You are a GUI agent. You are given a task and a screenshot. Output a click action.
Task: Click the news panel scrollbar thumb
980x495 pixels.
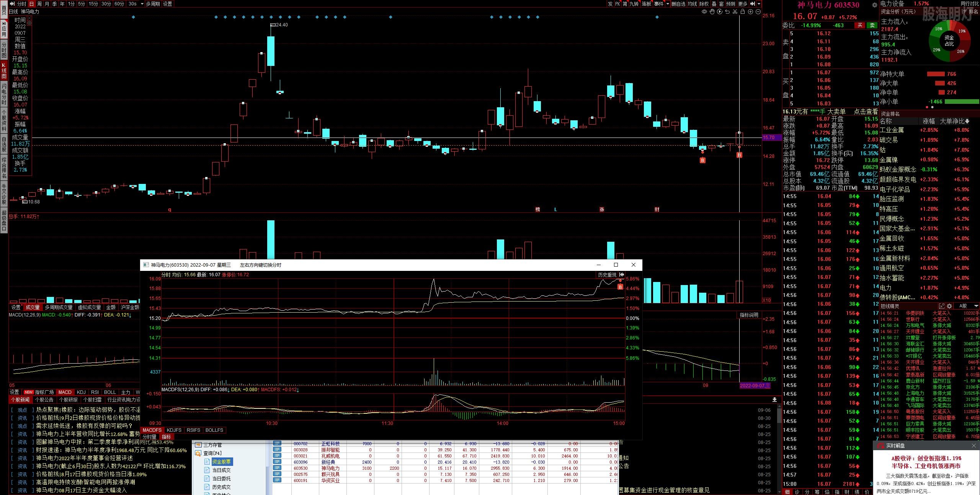[x=779, y=416]
